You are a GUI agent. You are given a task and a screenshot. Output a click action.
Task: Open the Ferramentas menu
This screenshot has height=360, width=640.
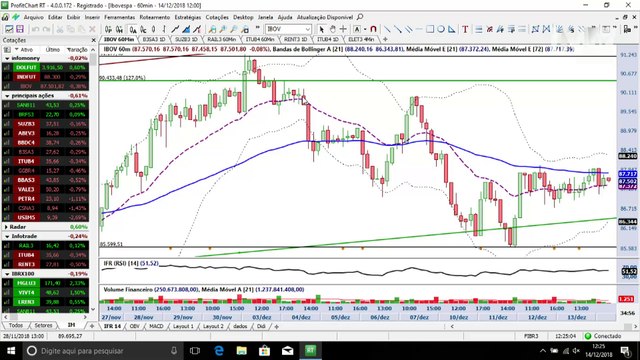(119, 17)
